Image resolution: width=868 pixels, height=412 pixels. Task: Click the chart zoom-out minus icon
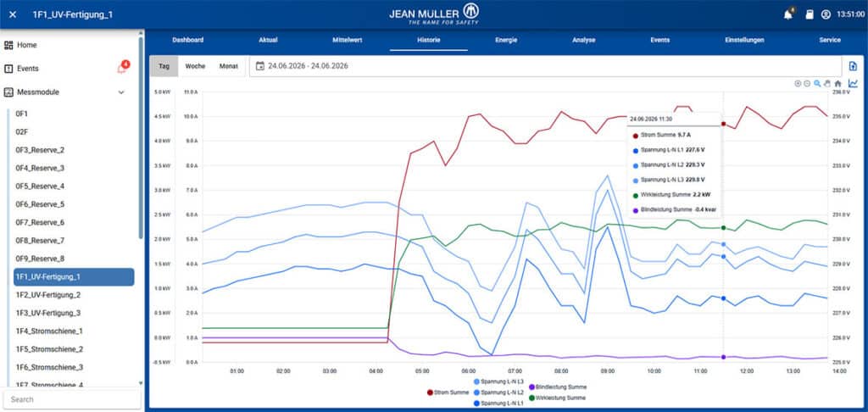pos(807,84)
